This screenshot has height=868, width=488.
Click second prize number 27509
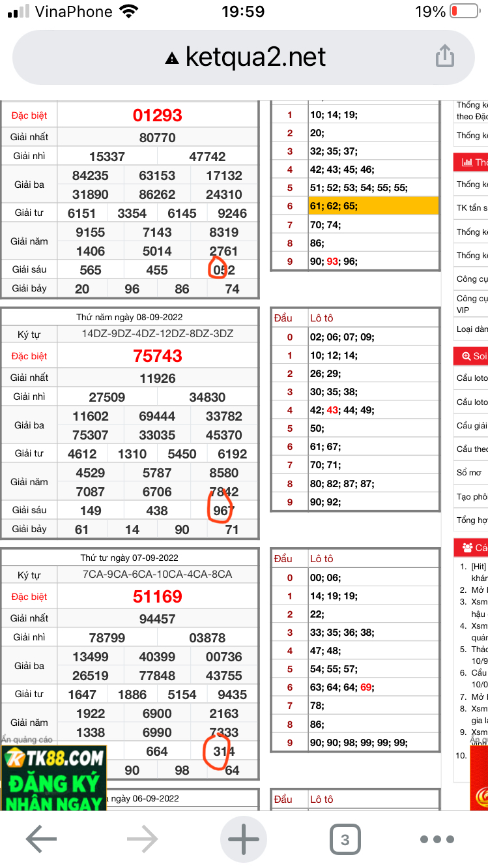point(108,397)
